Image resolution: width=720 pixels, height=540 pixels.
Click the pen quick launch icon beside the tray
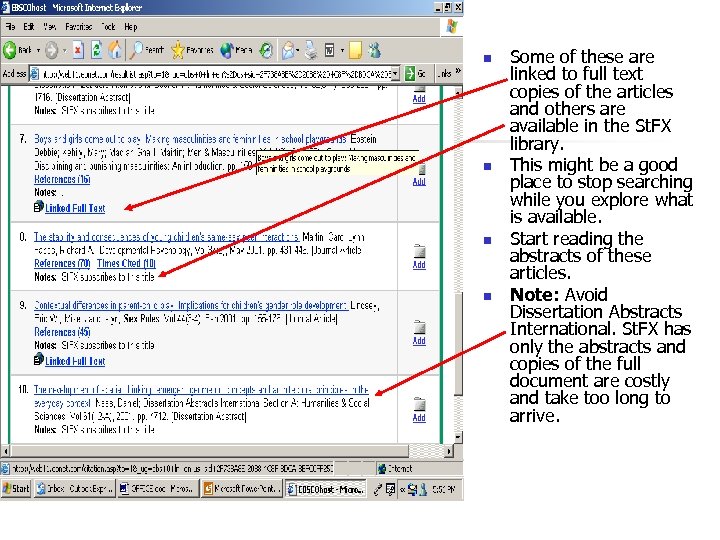(377, 489)
